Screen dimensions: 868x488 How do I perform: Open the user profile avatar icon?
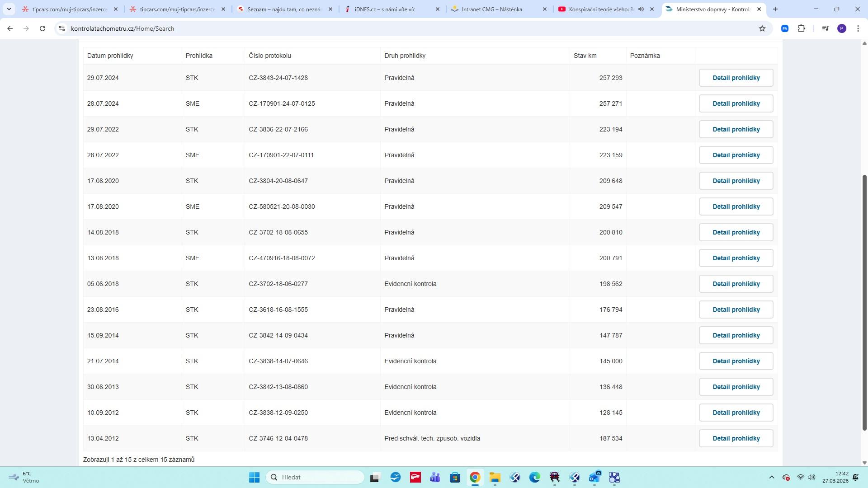[x=841, y=28]
